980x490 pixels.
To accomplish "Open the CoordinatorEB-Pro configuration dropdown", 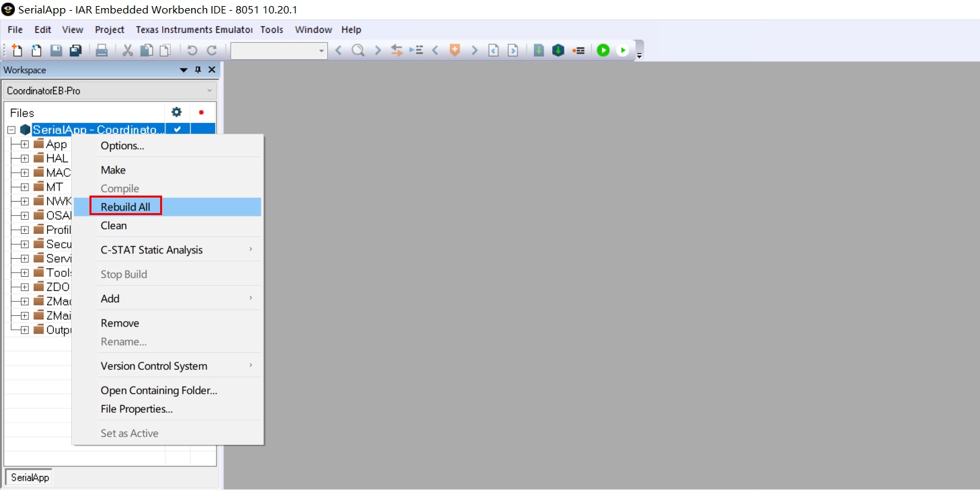I will 109,91.
